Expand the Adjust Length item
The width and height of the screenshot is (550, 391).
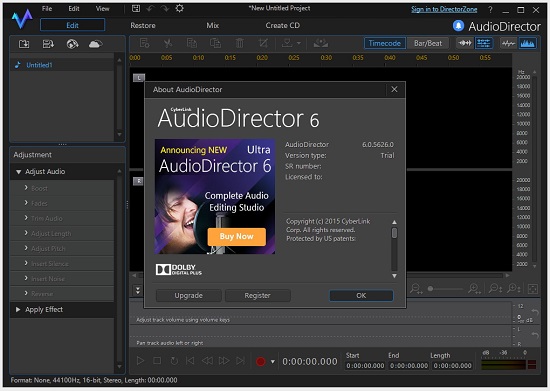26,233
